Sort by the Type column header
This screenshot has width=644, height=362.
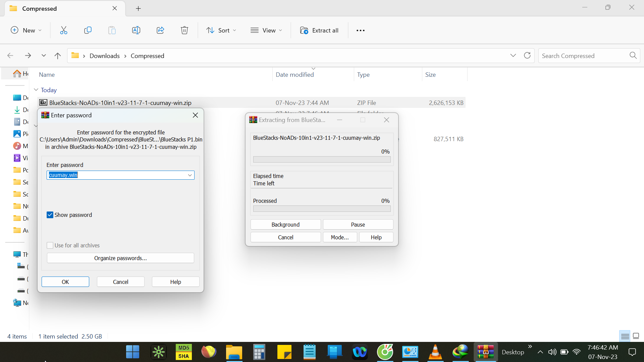tap(363, 74)
